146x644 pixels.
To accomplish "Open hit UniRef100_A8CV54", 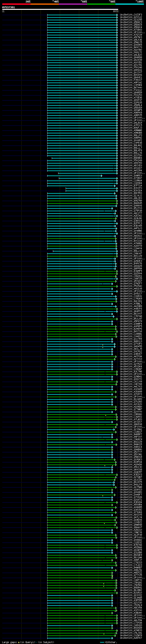I will point(131,608).
